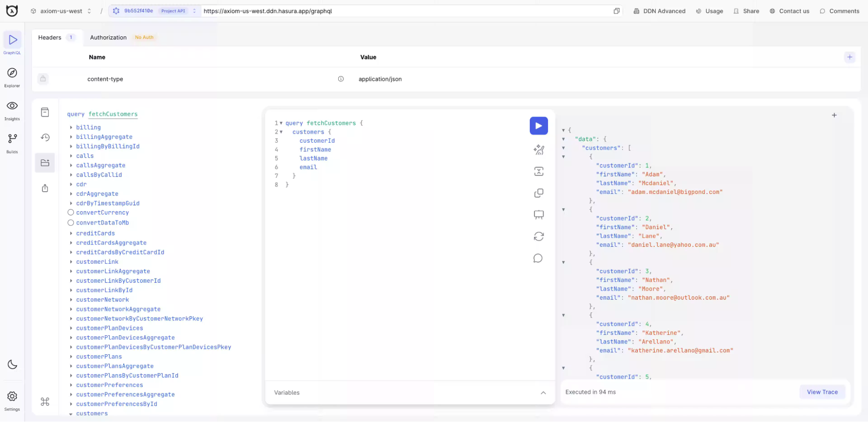
Task: Toggle the query explorer folder icon
Action: [x=45, y=163]
